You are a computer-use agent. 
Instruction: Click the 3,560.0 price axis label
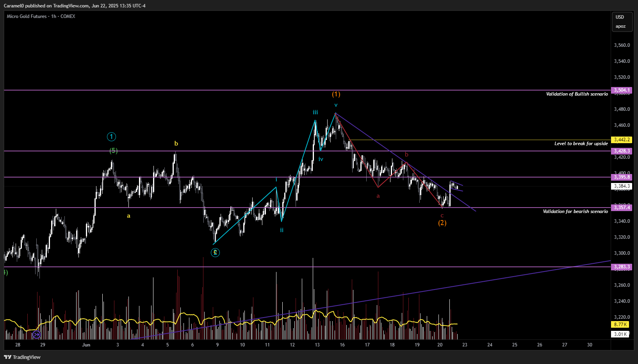(622, 45)
